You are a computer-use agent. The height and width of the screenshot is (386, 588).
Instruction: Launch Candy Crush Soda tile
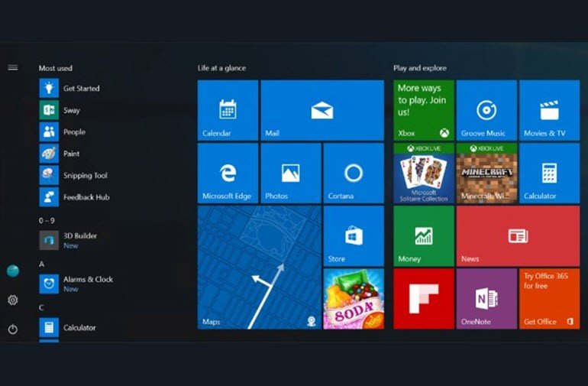click(x=354, y=299)
